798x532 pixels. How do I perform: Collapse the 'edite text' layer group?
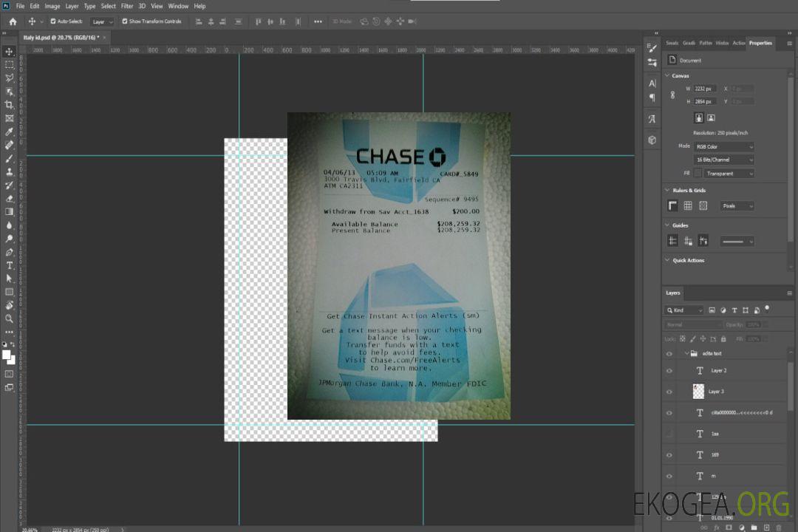[x=686, y=353]
